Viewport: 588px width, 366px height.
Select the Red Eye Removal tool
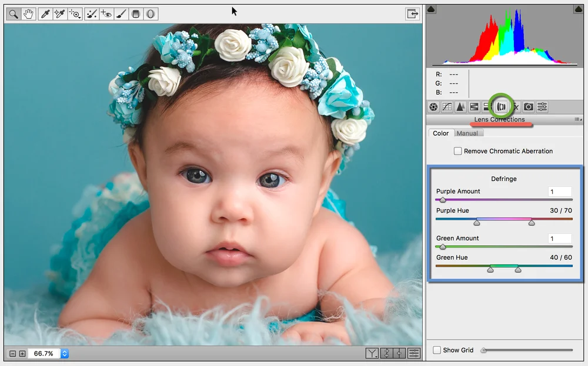click(x=105, y=14)
